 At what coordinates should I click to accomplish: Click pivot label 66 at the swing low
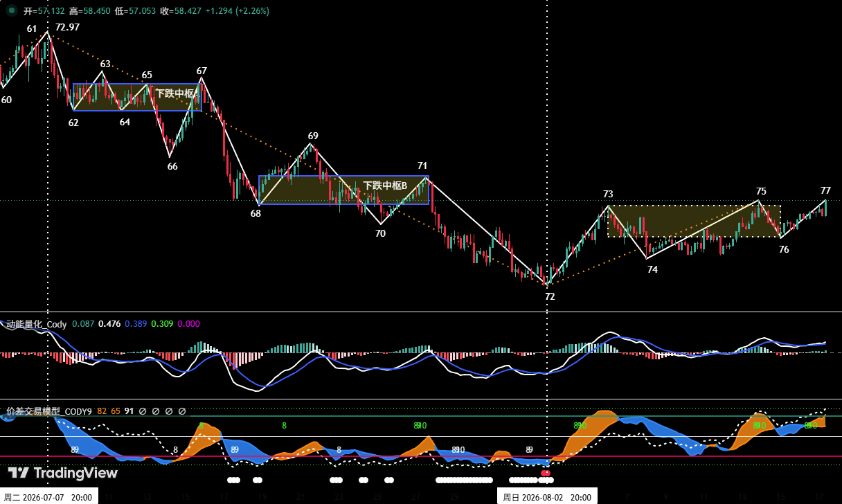172,166
